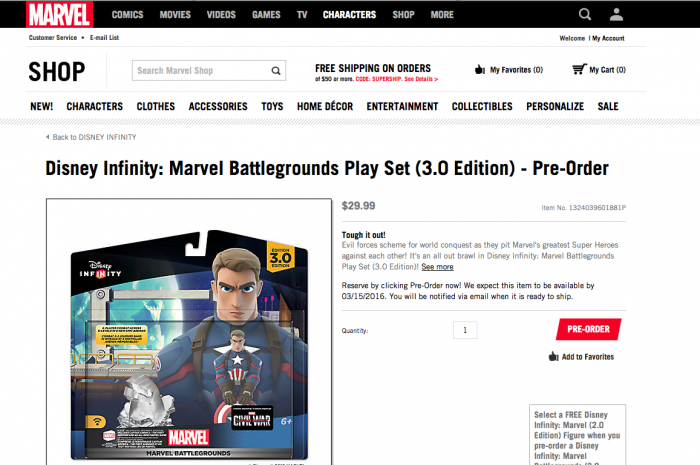The image size is (700, 465).
Task: Open the Comics top navigation item
Action: pyautogui.click(x=127, y=15)
